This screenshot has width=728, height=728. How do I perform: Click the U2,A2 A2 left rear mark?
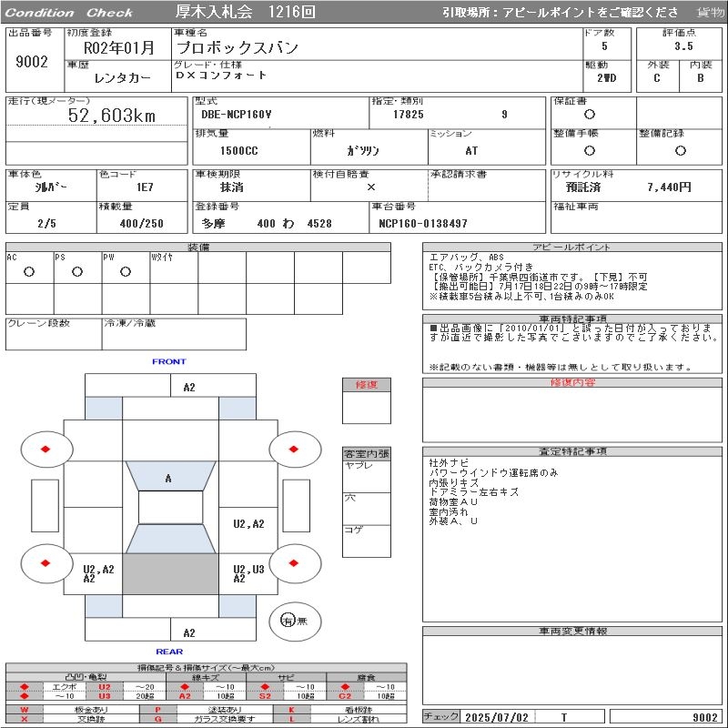(98, 574)
